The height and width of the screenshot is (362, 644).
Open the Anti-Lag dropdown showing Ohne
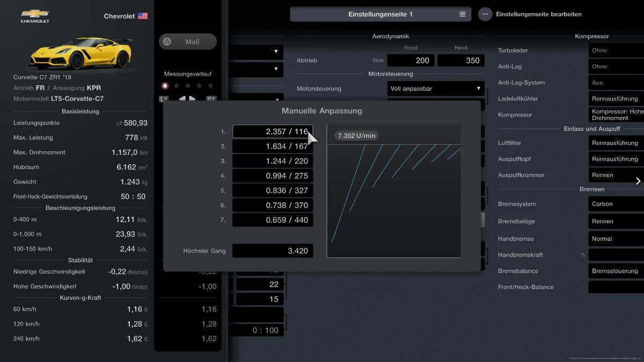coord(616,67)
